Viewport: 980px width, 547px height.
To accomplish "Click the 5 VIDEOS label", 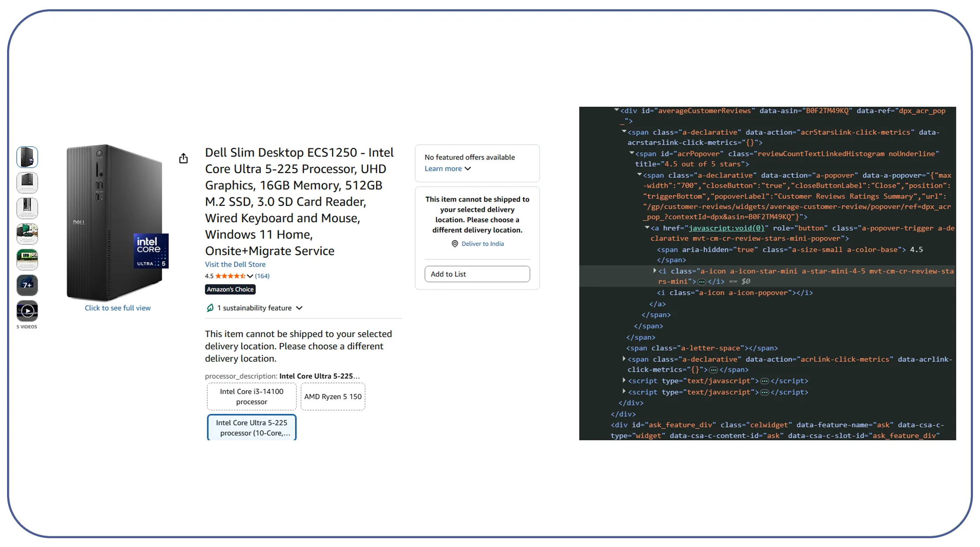I will [27, 327].
